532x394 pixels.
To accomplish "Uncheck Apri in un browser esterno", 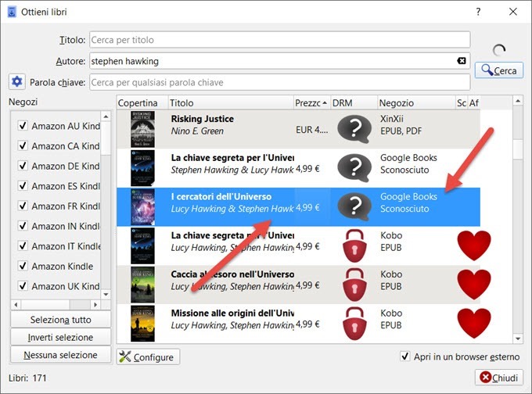I will pos(404,356).
